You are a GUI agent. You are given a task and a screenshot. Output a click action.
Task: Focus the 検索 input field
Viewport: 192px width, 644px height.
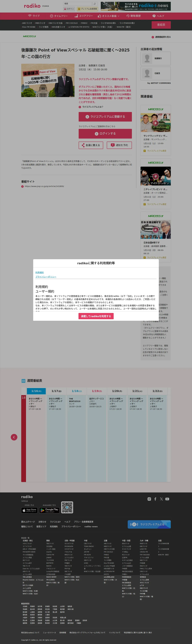78,4
